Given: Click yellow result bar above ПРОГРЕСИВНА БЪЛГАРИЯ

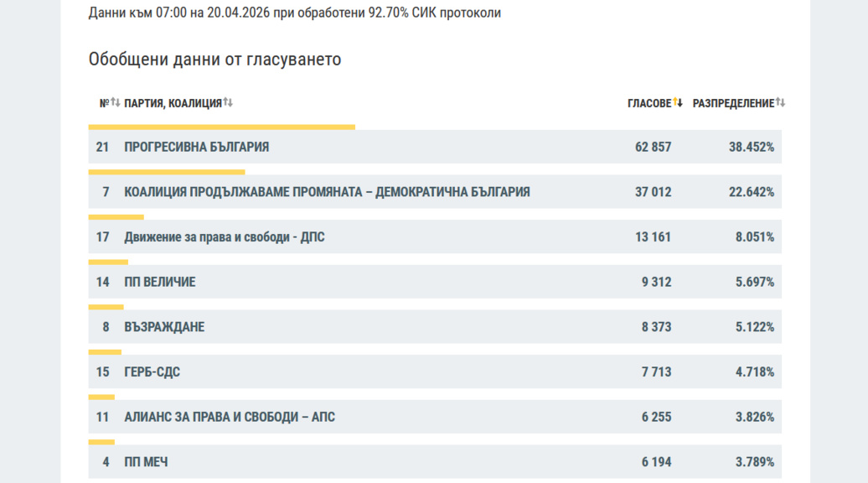Looking at the screenshot, I should [221, 127].
